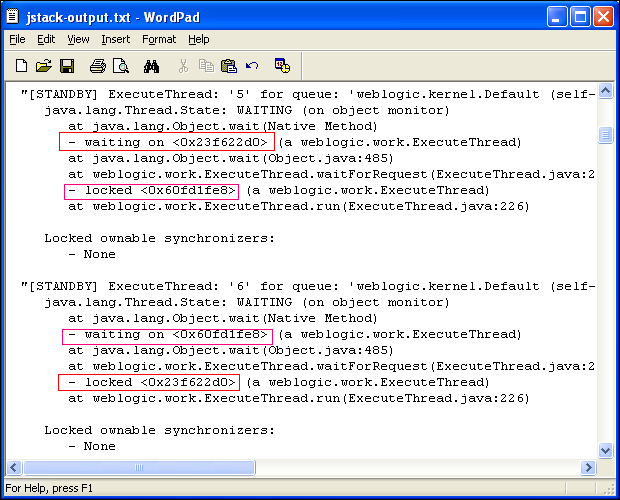Click the horizontal scrollbar right arrow
Viewport: 620px width, 500px height.
(588, 468)
